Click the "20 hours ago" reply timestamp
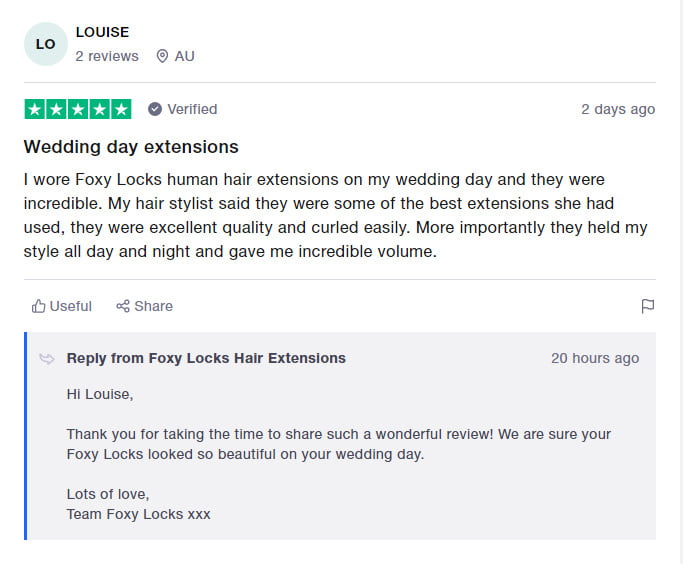This screenshot has width=683, height=564. pos(595,358)
